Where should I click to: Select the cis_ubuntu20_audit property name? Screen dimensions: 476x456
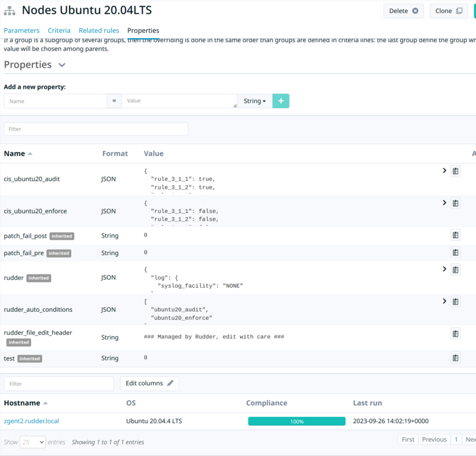tap(32, 179)
